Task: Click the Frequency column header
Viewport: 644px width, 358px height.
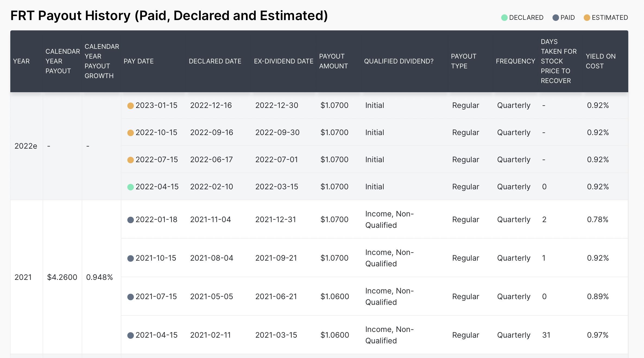Action: coord(515,61)
